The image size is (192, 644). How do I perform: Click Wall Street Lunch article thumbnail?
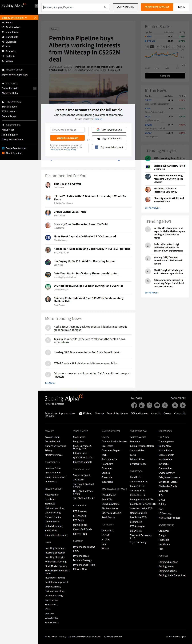148,177
